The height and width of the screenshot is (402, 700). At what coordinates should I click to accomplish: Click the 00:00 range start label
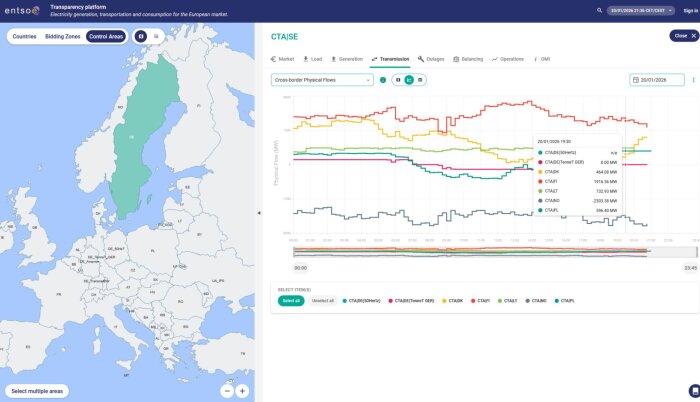click(x=300, y=268)
